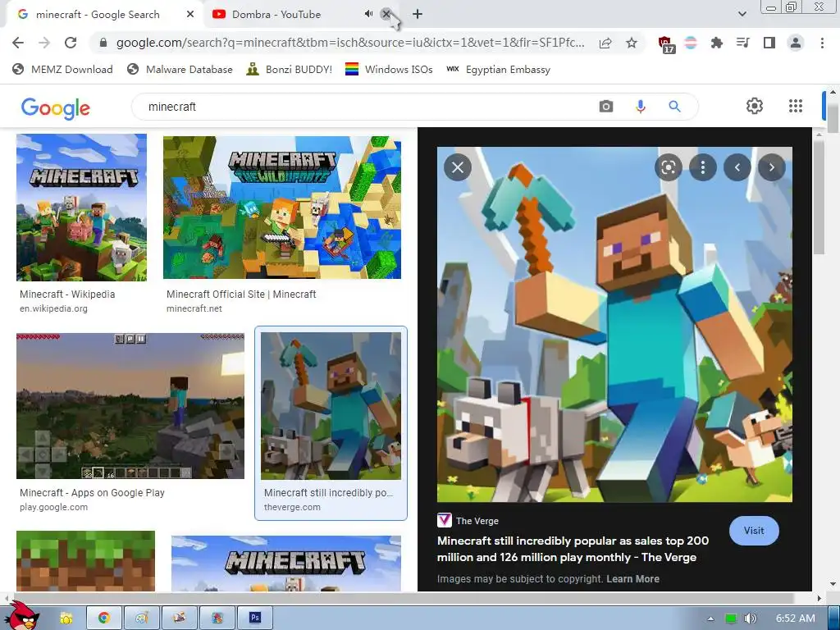Mute the Dombra YouTube tab audio icon
The height and width of the screenshot is (630, 840).
pyautogui.click(x=368, y=14)
